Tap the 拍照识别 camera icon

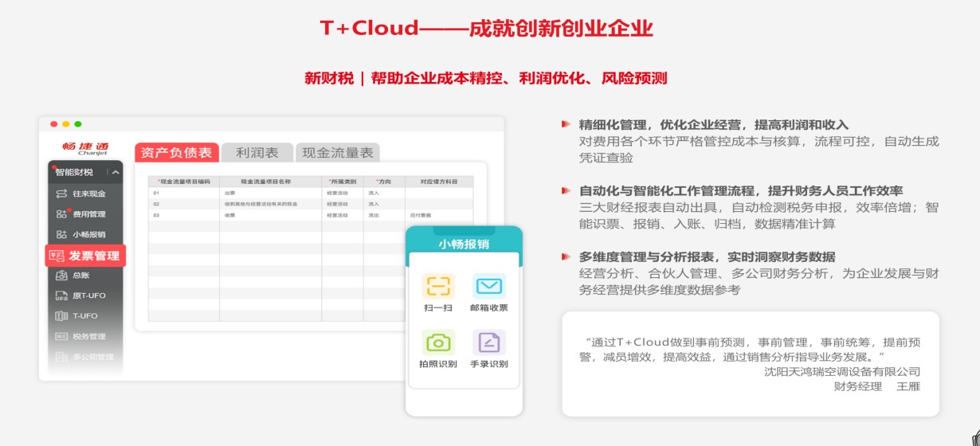pos(437,342)
